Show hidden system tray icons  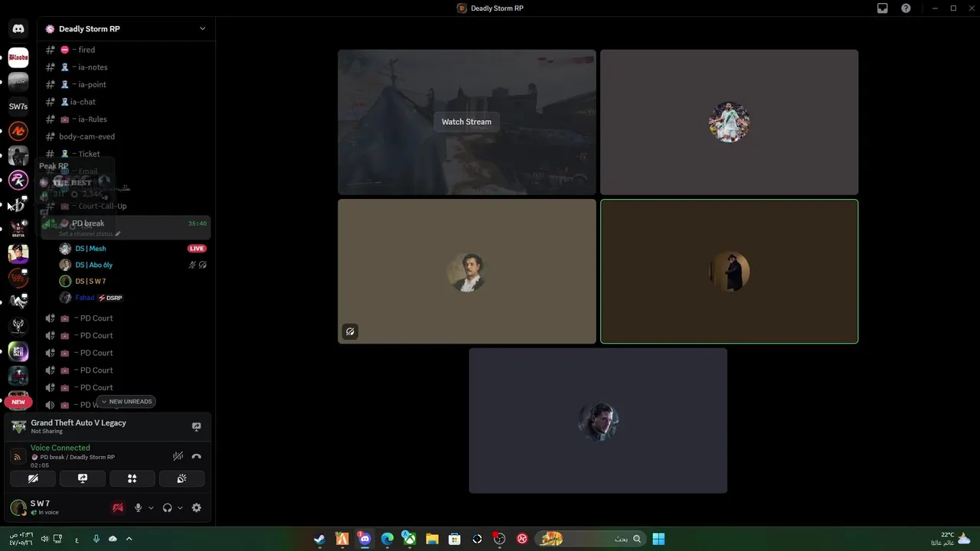click(129, 539)
